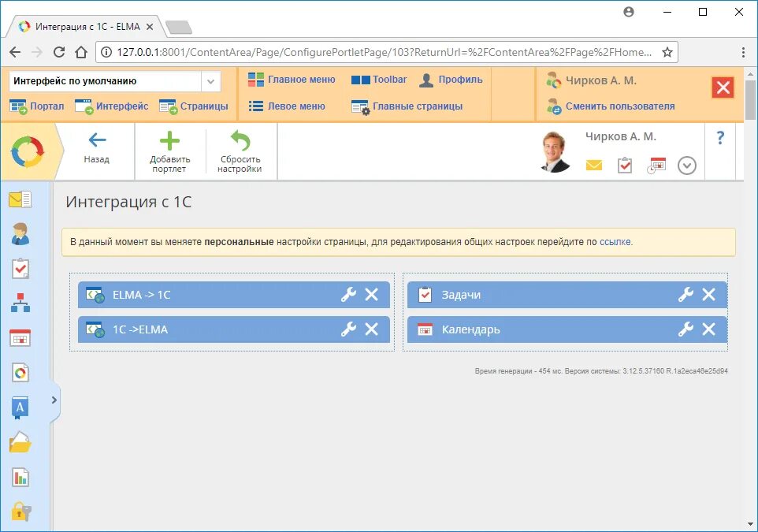Screen dimensions: 758x532
Task: Open settings wrench for ELMA -> 1C portlet
Action: coord(348,295)
